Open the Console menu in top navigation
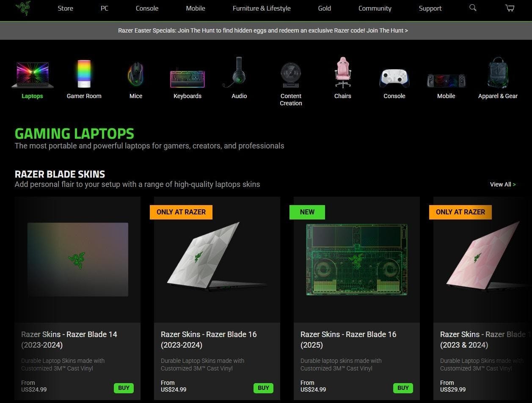This screenshot has height=403, width=532. pos(147,8)
